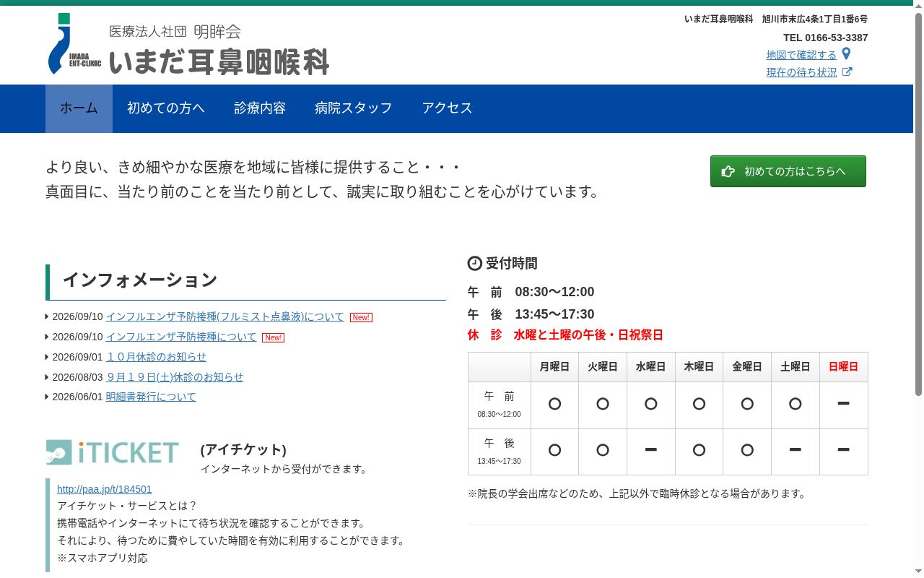The width and height of the screenshot is (924, 578).
Task: Open the インフルエンザ予防接種について notice link
Action: click(181, 337)
